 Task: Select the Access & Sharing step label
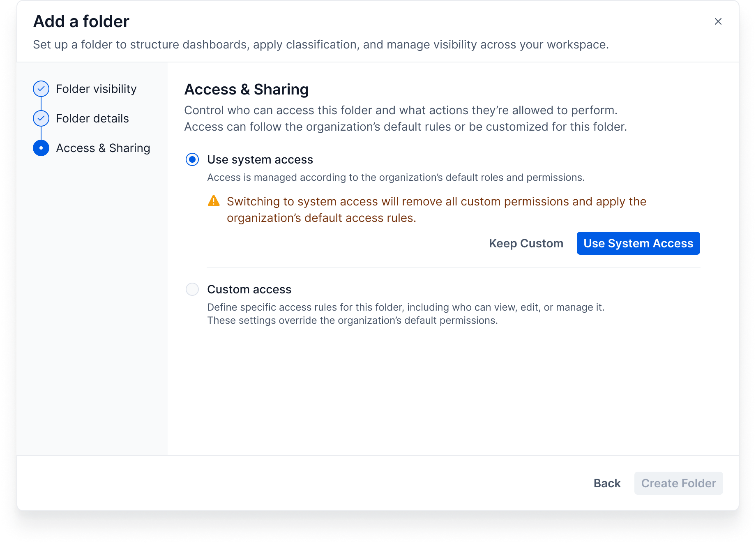tap(103, 148)
